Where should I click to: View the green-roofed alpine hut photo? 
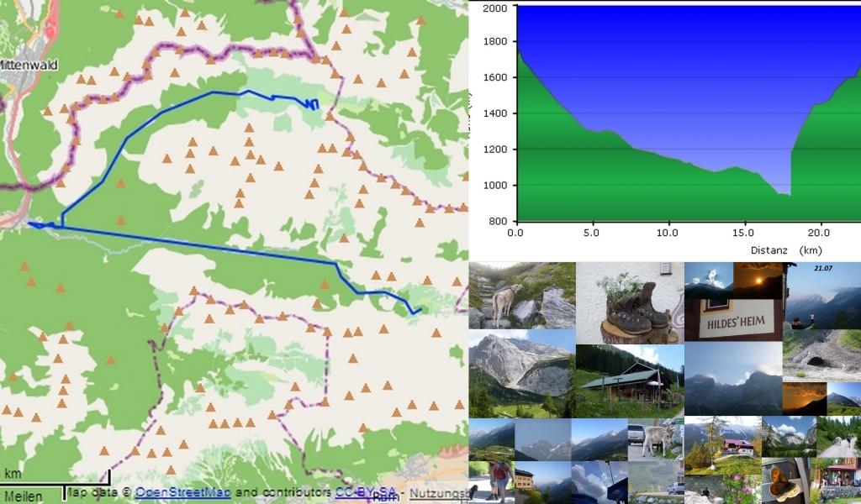tap(630, 381)
